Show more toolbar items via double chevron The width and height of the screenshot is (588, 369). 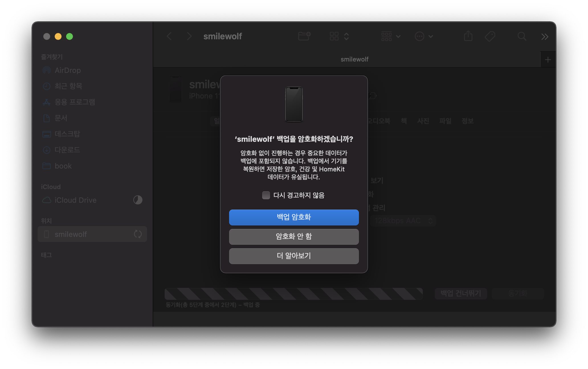point(545,36)
